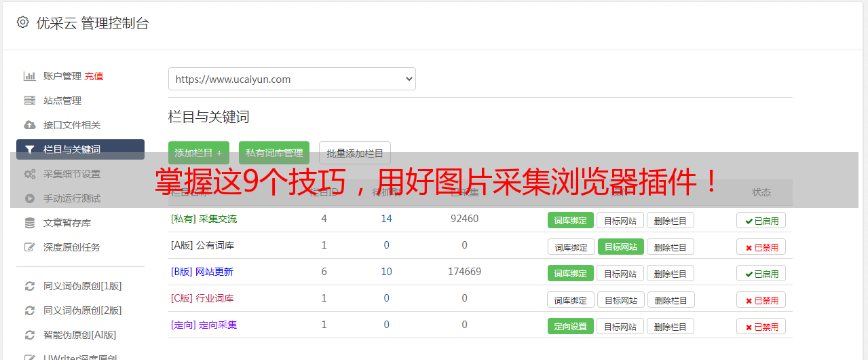This screenshot has height=360, width=868.
Task: Click the collected count 92460
Action: pyautogui.click(x=464, y=219)
